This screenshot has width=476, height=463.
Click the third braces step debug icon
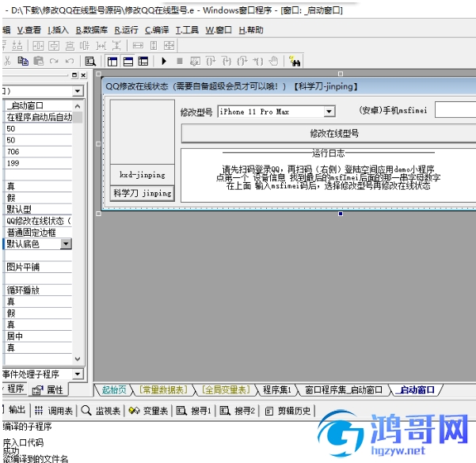pos(242,61)
